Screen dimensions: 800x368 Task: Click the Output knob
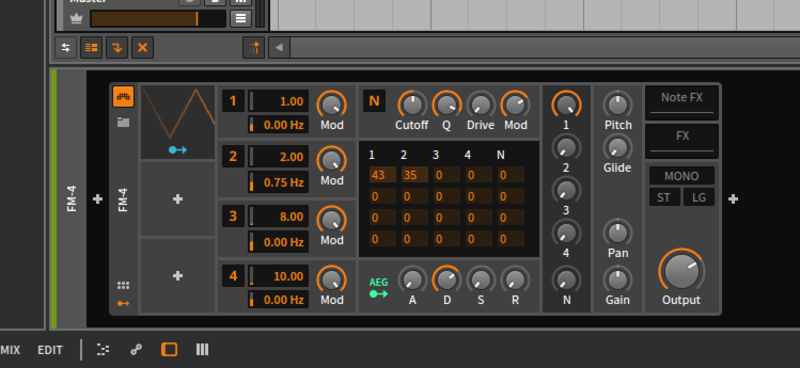coord(682,271)
